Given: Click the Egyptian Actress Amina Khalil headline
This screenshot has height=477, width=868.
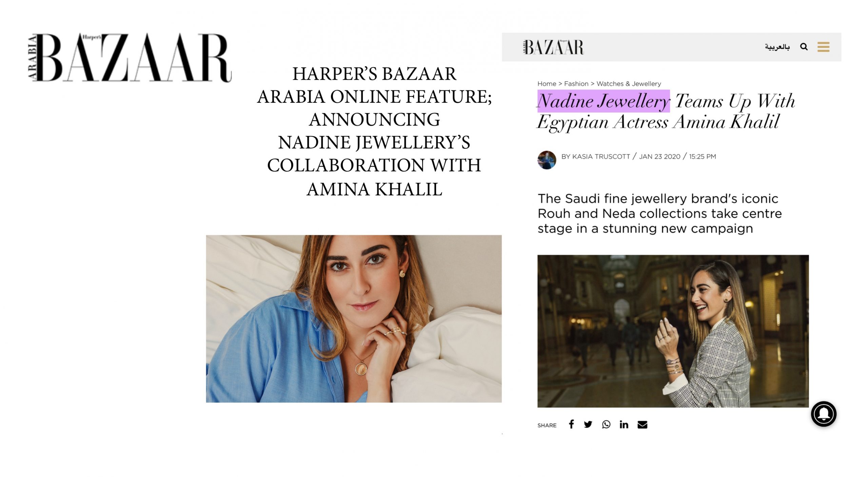Looking at the screenshot, I should click(658, 122).
